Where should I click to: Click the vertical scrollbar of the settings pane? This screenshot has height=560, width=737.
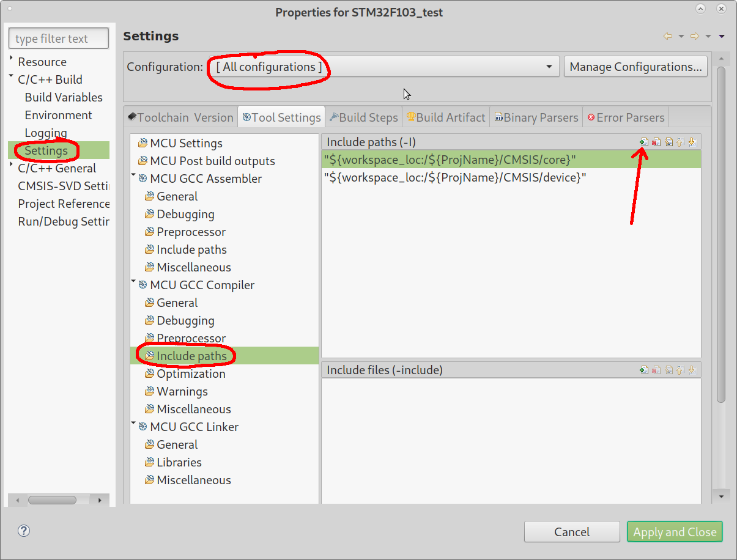pos(721,234)
